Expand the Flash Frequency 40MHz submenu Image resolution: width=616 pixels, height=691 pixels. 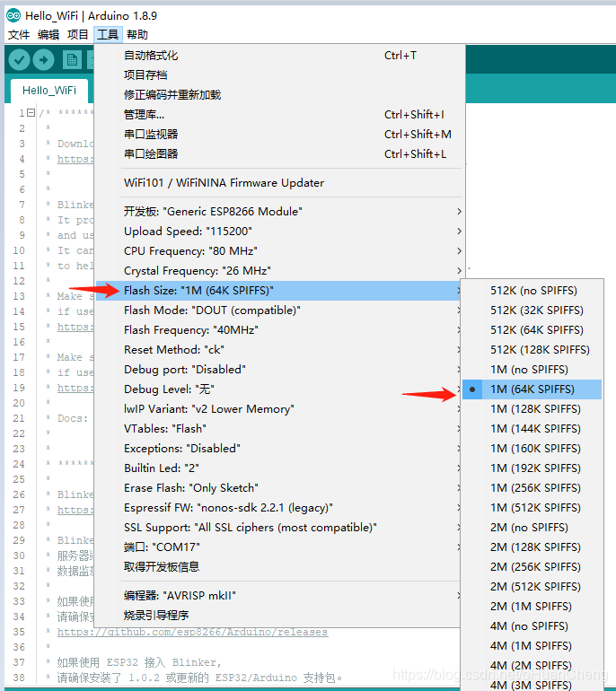(x=278, y=330)
